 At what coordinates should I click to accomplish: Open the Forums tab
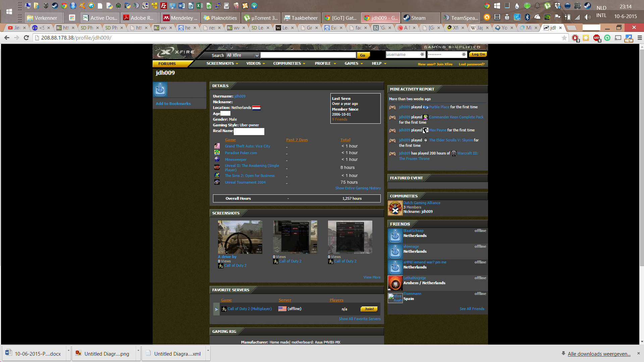pyautogui.click(x=167, y=64)
